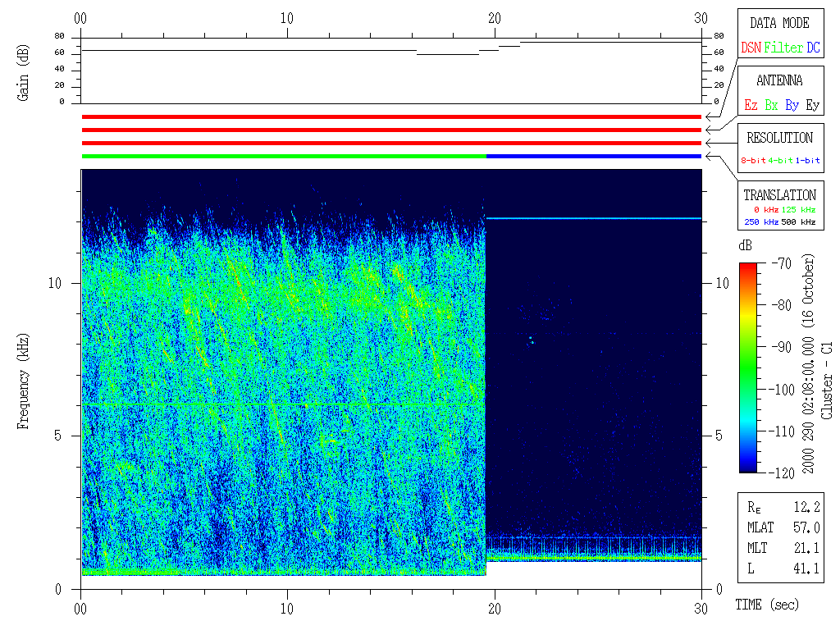Click the red DSN label in Data Mode

(x=751, y=48)
